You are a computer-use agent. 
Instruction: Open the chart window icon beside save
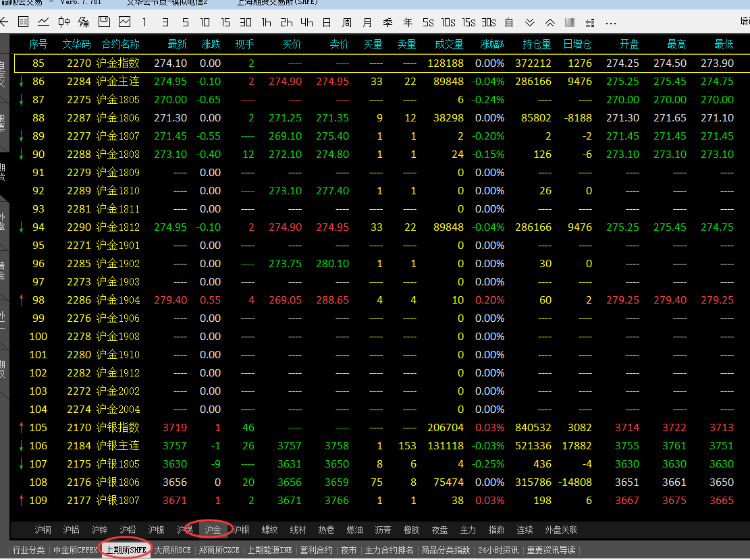pyautogui.click(x=124, y=22)
